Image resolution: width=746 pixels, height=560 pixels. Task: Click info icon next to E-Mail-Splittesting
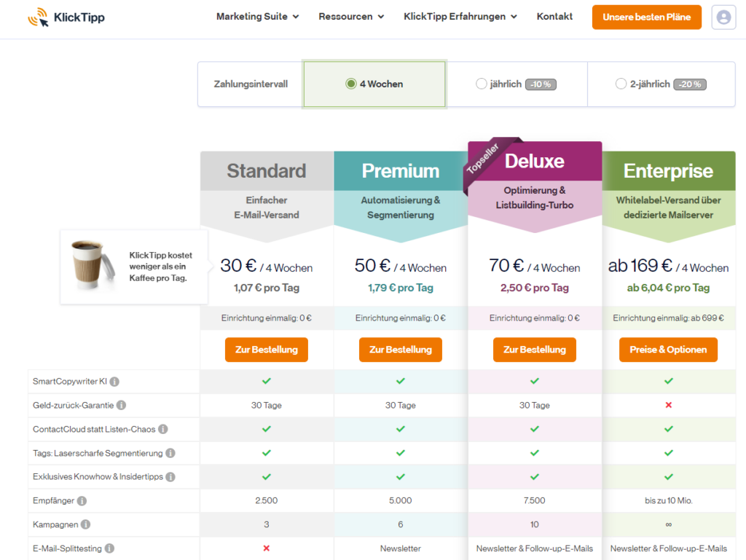pos(109,548)
